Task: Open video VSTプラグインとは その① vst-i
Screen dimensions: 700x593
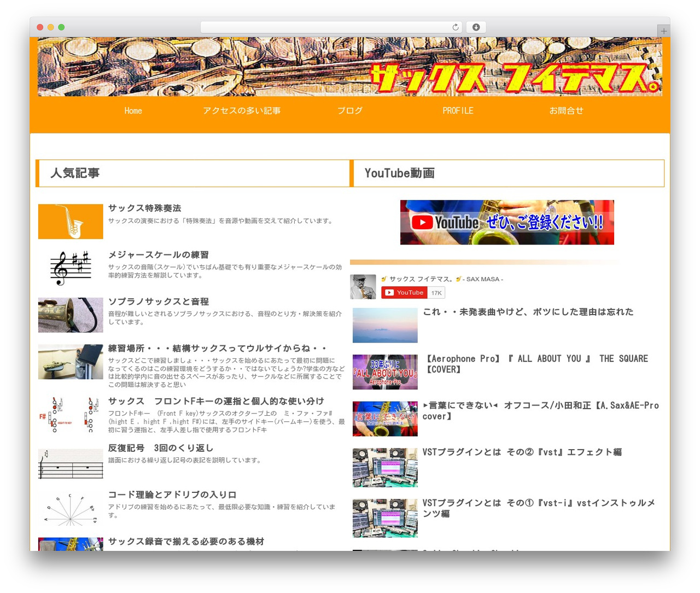Action: [539, 508]
